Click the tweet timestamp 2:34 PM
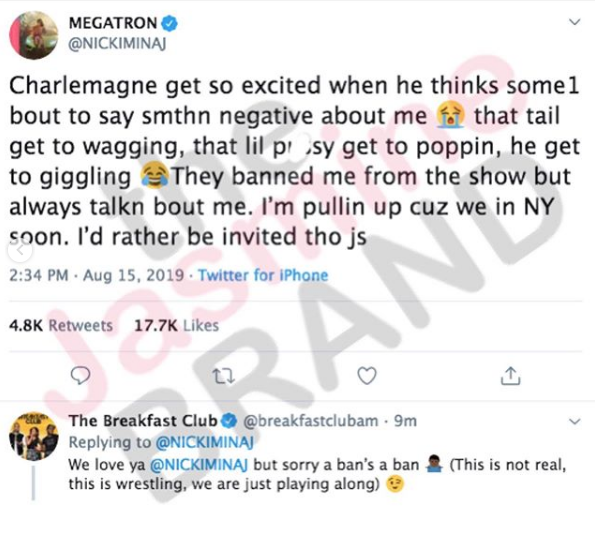 pos(39,275)
